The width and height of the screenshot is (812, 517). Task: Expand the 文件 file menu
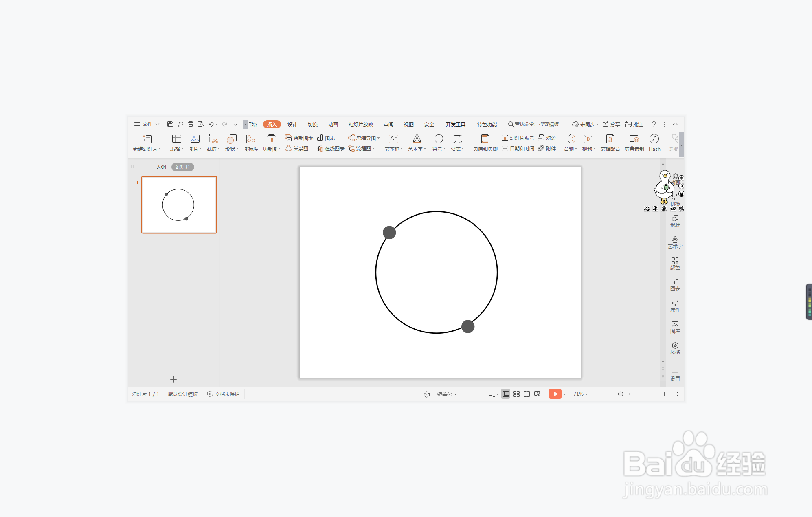coord(147,124)
